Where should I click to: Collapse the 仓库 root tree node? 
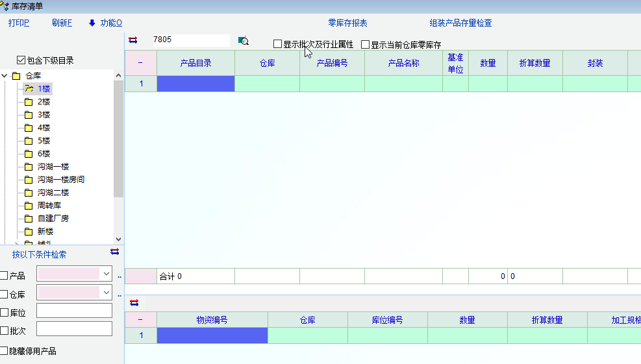[x=5, y=76]
